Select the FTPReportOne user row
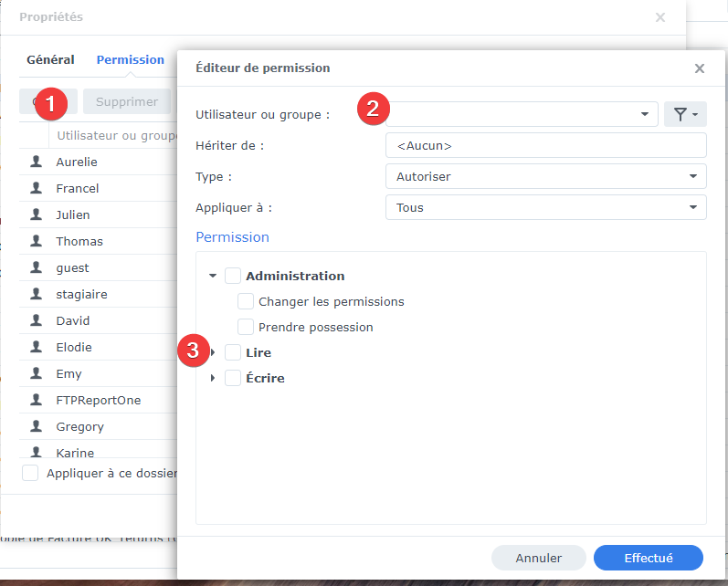The image size is (728, 586). (98, 400)
